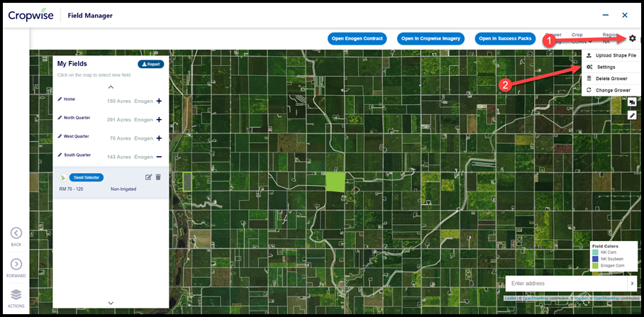Click Open in Success Packs button
644x317 pixels.
coord(505,38)
